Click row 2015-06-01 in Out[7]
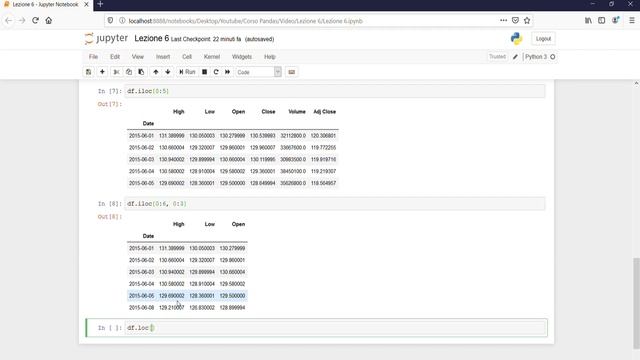The width and height of the screenshot is (640, 360). tap(233, 136)
